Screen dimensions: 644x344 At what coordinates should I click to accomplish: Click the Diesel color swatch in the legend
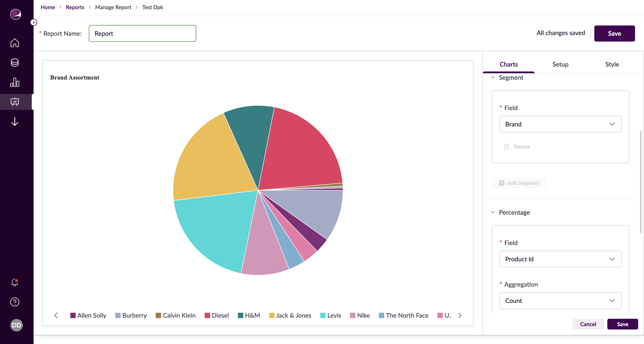pyautogui.click(x=207, y=315)
